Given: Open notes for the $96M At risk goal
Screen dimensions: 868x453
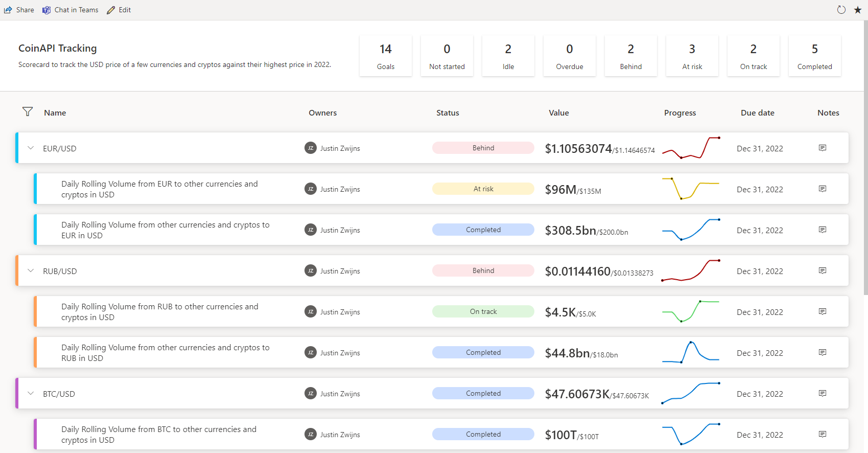Looking at the screenshot, I should click(x=822, y=189).
